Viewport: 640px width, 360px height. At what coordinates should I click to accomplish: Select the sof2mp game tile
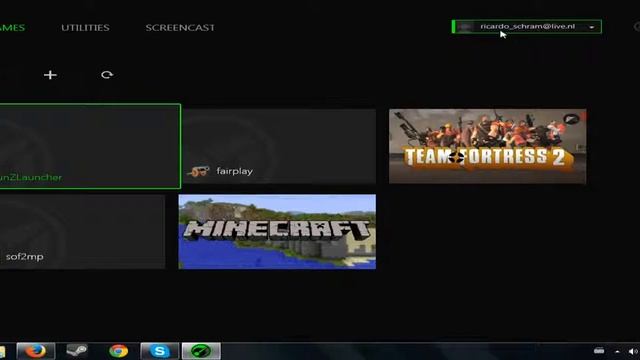[82, 232]
